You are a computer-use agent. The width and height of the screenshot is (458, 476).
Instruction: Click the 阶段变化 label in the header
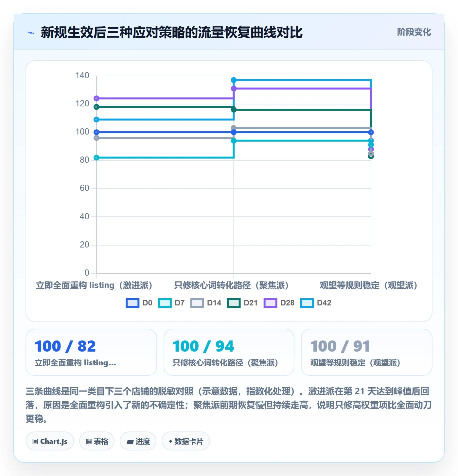point(414,32)
